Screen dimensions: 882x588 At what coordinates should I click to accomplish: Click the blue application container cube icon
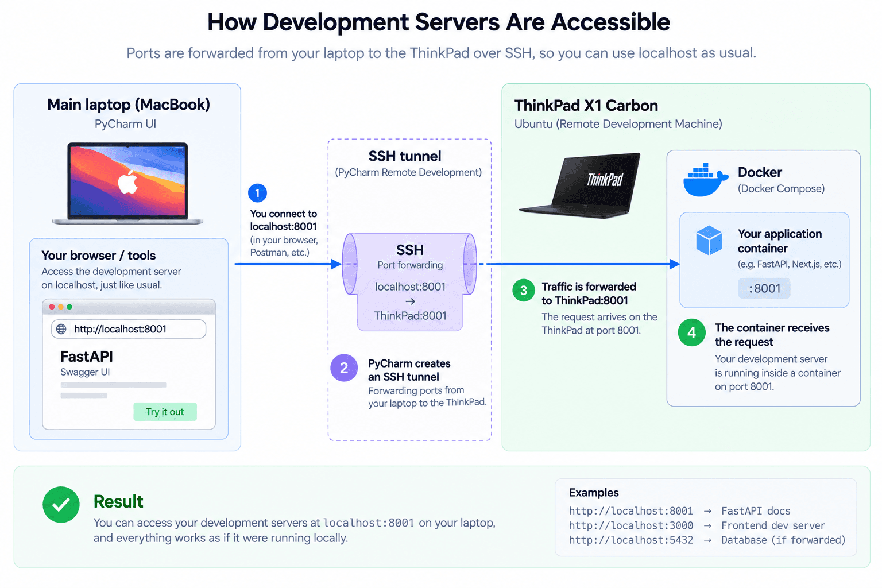click(x=709, y=241)
